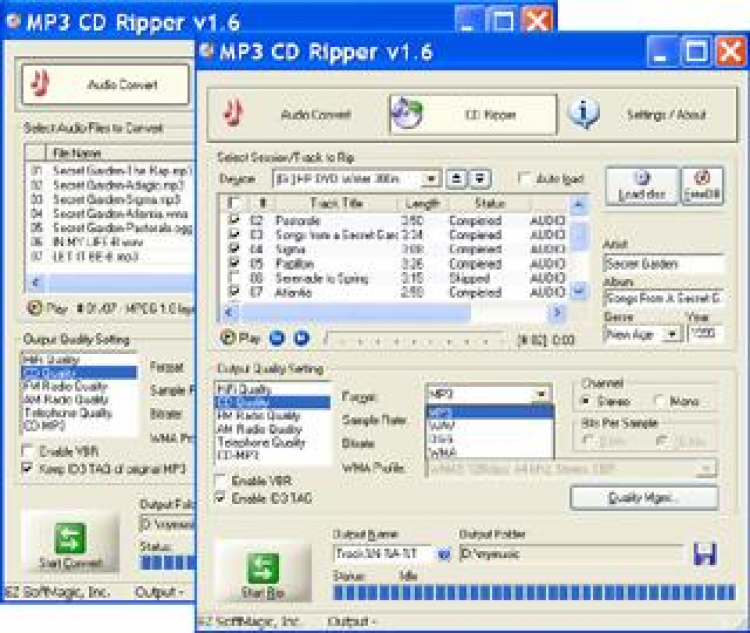Enable the Auto load checkbox
The image size is (750, 633).
[x=525, y=178]
